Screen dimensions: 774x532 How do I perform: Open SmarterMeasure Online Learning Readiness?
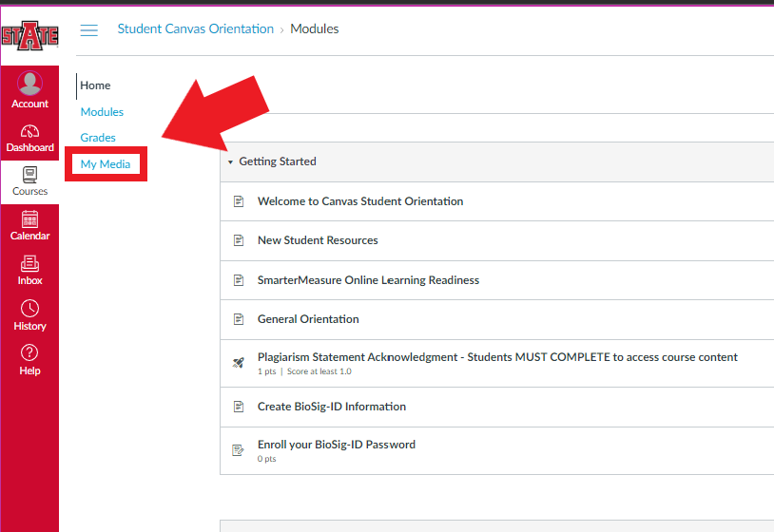click(368, 280)
